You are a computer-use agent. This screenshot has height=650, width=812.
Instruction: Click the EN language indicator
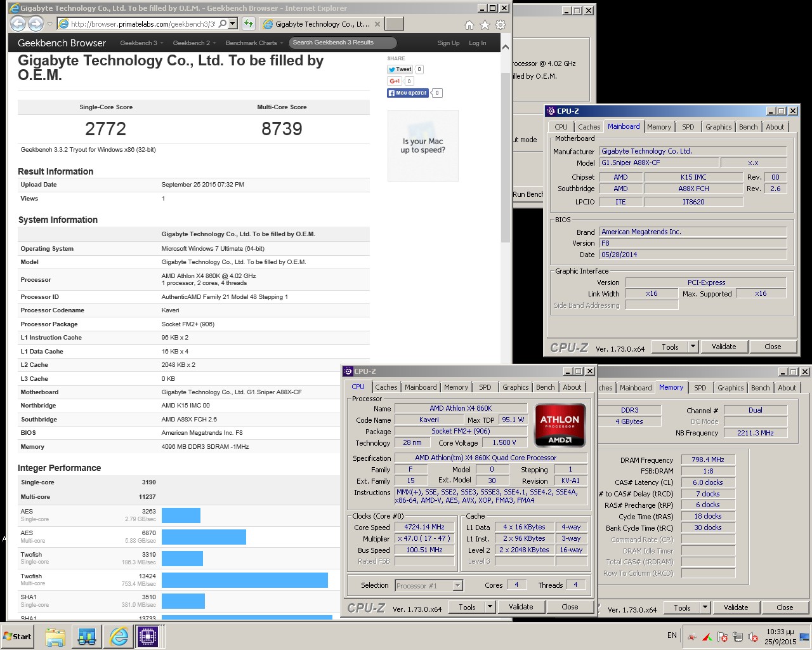point(672,635)
